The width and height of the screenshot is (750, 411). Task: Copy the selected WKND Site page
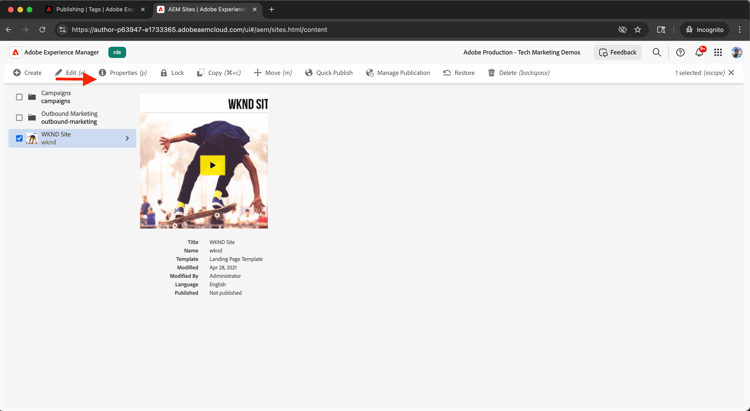(x=219, y=73)
